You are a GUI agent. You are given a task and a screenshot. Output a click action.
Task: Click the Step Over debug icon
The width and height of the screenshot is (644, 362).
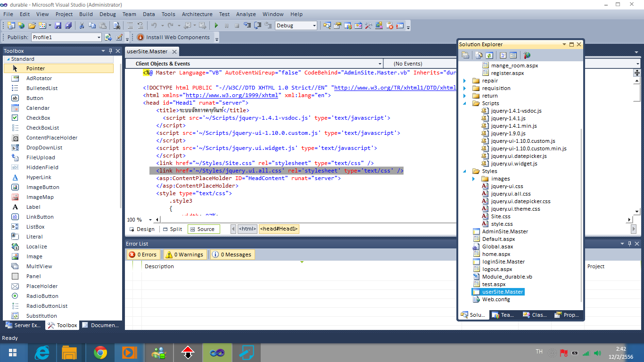[257, 25]
